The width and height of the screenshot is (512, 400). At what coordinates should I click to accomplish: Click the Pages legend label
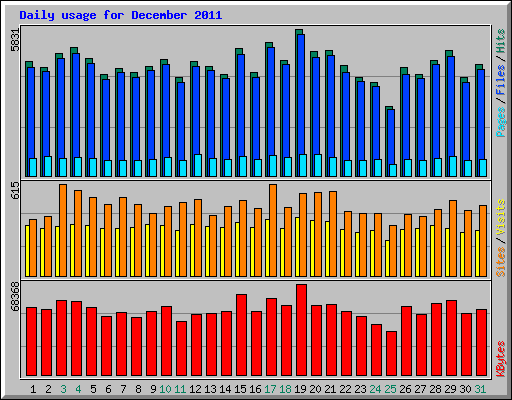(x=500, y=122)
